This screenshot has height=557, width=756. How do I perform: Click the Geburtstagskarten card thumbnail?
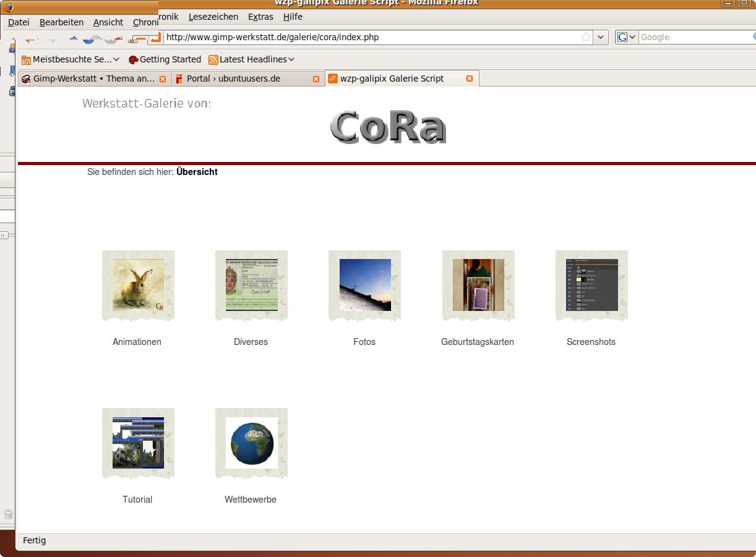click(x=478, y=284)
